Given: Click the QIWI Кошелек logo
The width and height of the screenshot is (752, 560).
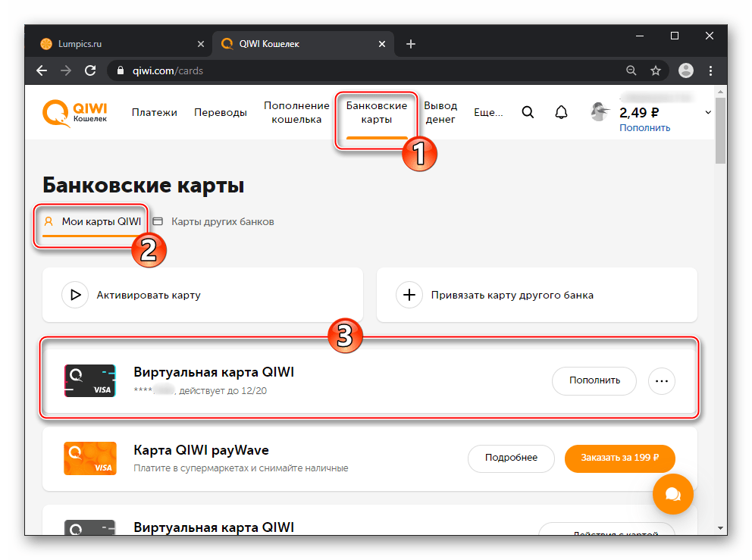Looking at the screenshot, I should [75, 113].
